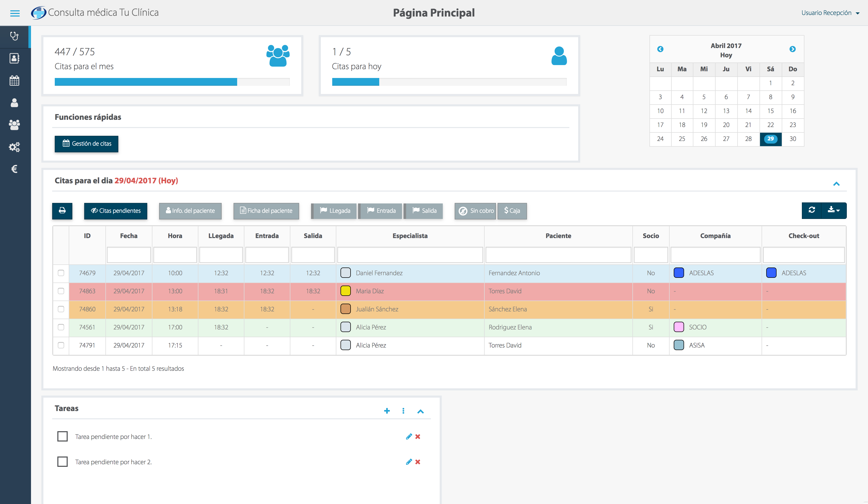Click the print appointments icon button
The height and width of the screenshot is (504, 868).
click(62, 210)
